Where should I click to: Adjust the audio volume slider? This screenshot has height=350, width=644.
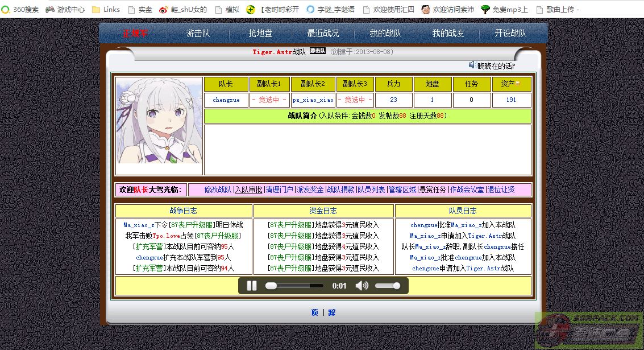click(x=387, y=286)
